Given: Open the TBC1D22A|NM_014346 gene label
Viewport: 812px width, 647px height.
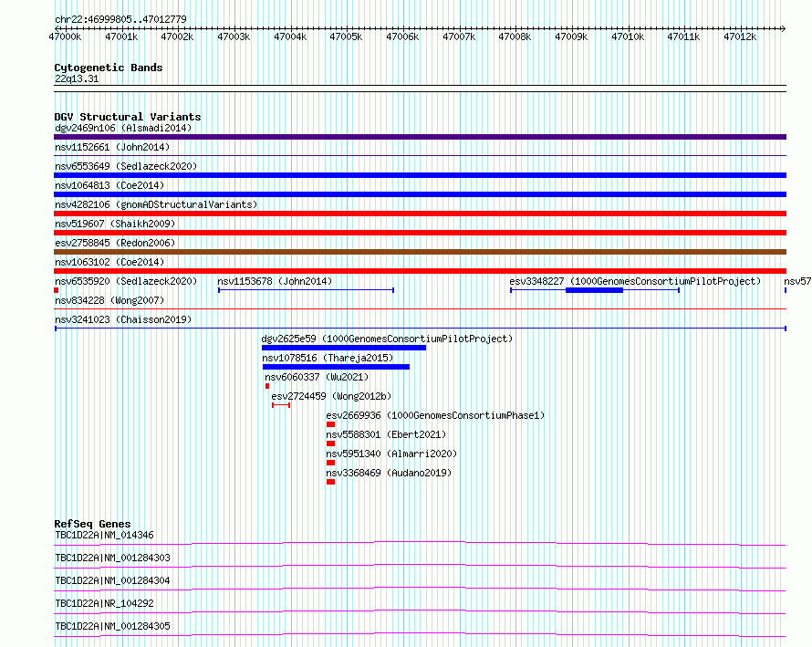Looking at the screenshot, I should click(104, 535).
